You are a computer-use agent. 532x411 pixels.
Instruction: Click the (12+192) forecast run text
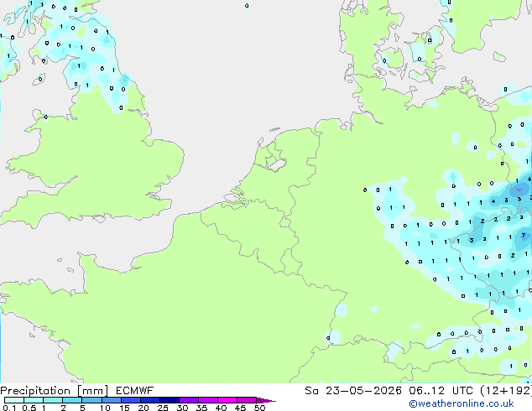pyautogui.click(x=506, y=391)
